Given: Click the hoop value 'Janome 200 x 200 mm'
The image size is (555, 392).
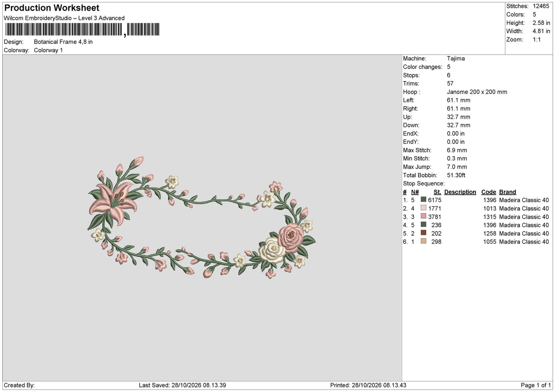Looking at the screenshot, I should tap(477, 92).
